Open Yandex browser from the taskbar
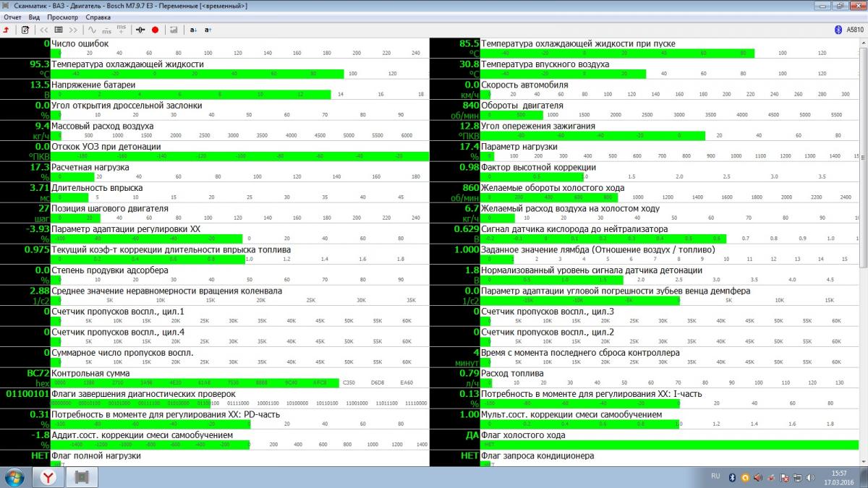868x488 pixels. [x=48, y=477]
